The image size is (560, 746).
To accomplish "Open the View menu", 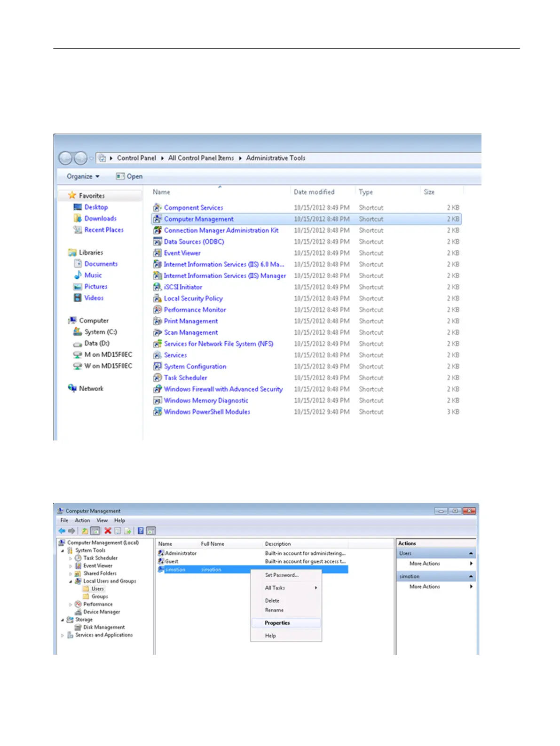I will point(102,520).
